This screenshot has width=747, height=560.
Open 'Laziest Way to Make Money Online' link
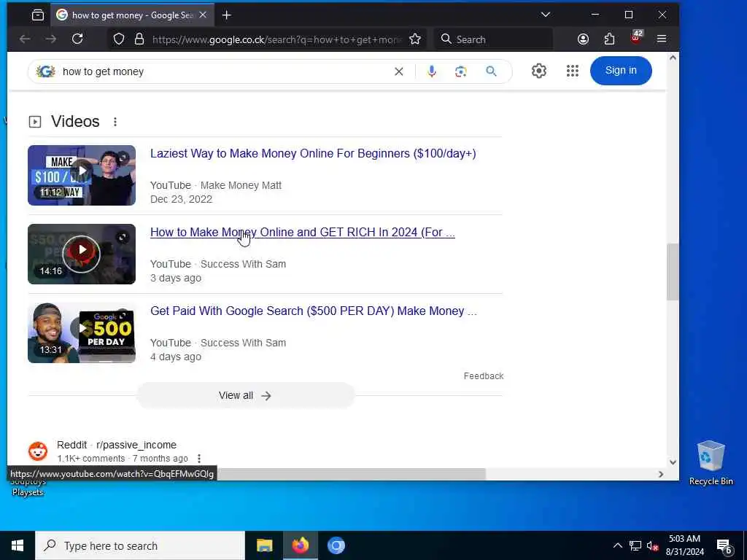click(x=313, y=153)
